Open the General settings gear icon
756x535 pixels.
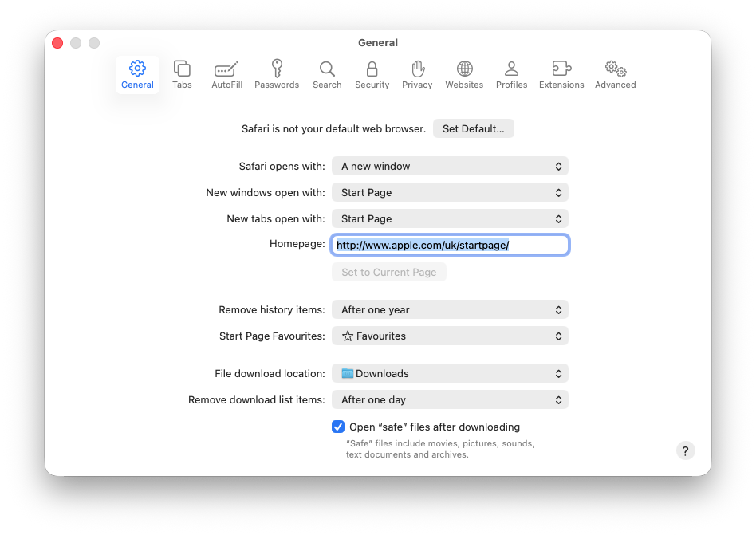(x=137, y=69)
